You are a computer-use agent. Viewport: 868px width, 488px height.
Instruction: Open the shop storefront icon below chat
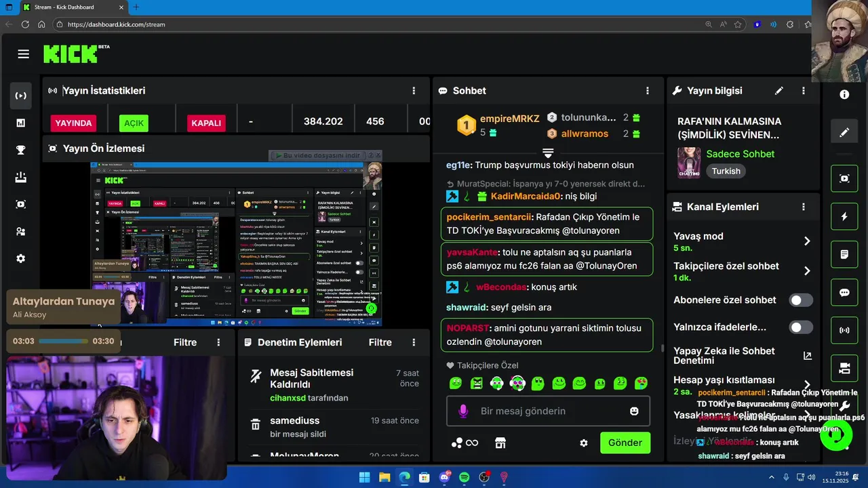pyautogui.click(x=500, y=443)
